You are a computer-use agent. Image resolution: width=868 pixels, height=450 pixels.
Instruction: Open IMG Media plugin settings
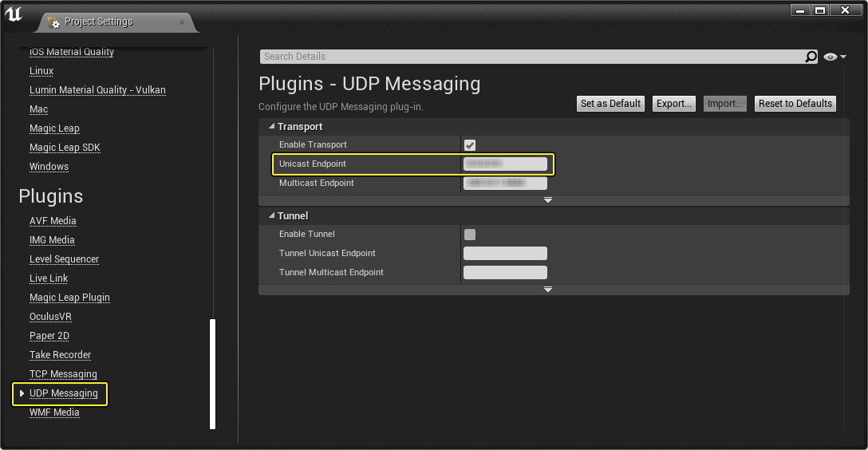pyautogui.click(x=52, y=239)
